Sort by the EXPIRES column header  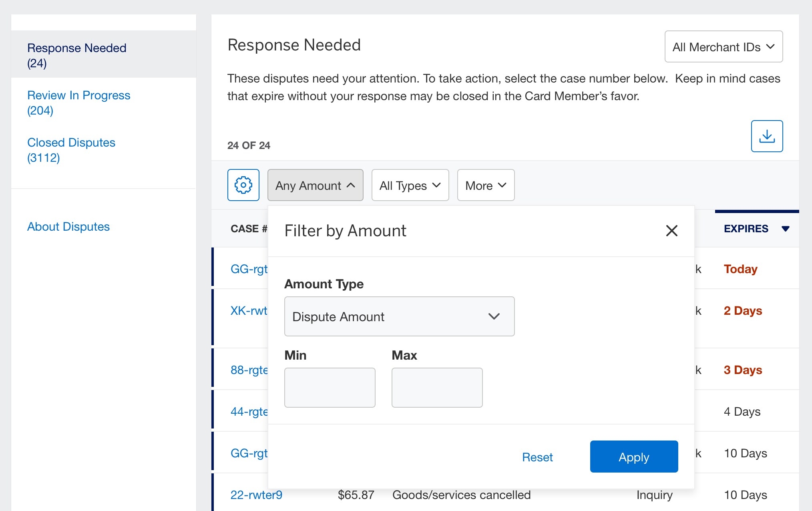746,229
